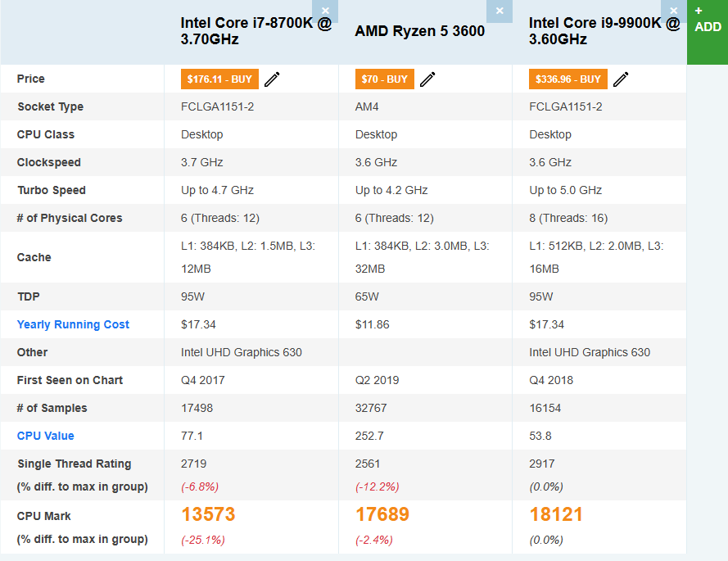The image size is (728, 561).
Task: Click the Single Thread Rating value 2719
Action: tap(193, 464)
